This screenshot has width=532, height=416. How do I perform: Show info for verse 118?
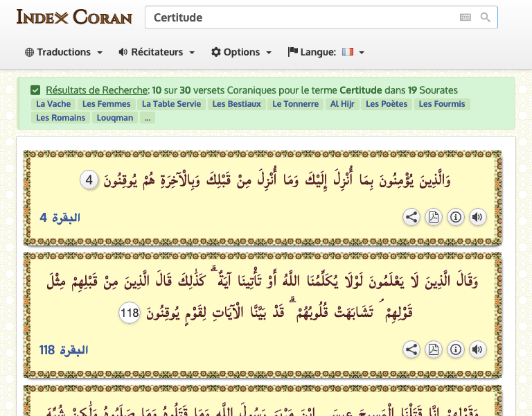(x=455, y=349)
